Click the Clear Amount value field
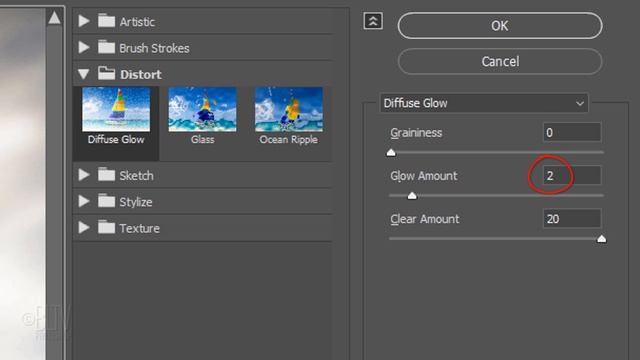 tap(572, 219)
